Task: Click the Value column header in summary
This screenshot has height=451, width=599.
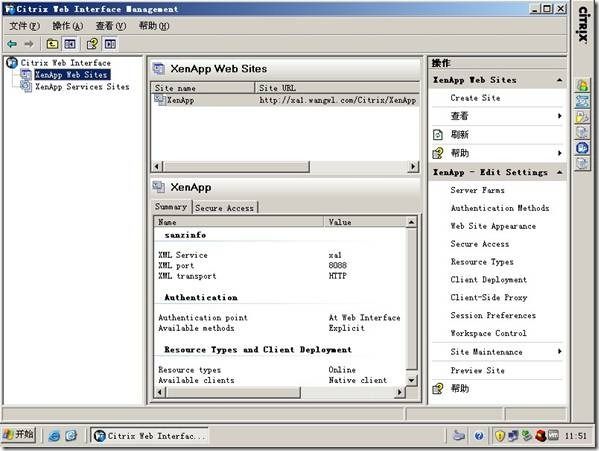Action: (365, 222)
